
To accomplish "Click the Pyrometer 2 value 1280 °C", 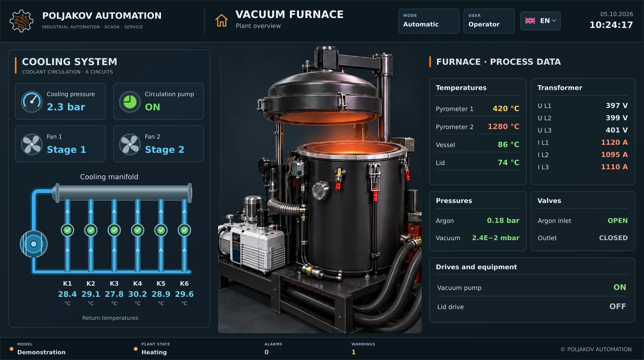I will point(503,127).
